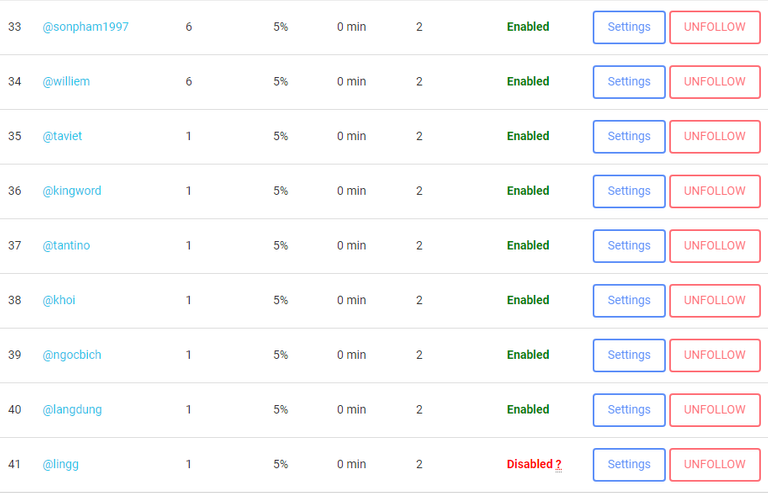The height and width of the screenshot is (493, 768).
Task: Open Settings for @ngocbich
Action: pyautogui.click(x=629, y=355)
